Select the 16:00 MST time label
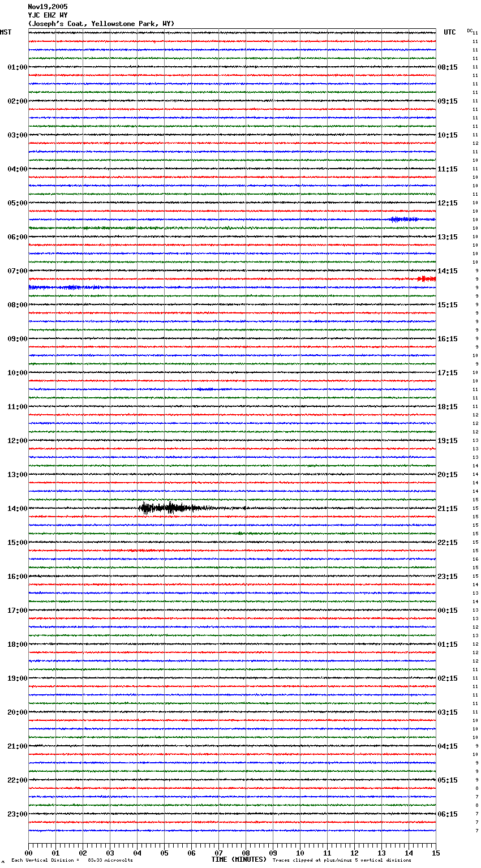 pos(18,577)
